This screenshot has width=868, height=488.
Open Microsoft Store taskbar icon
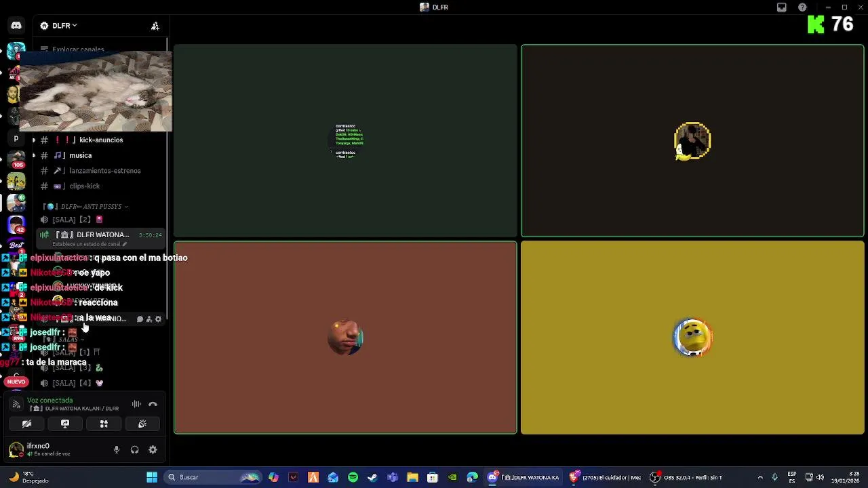(x=433, y=477)
